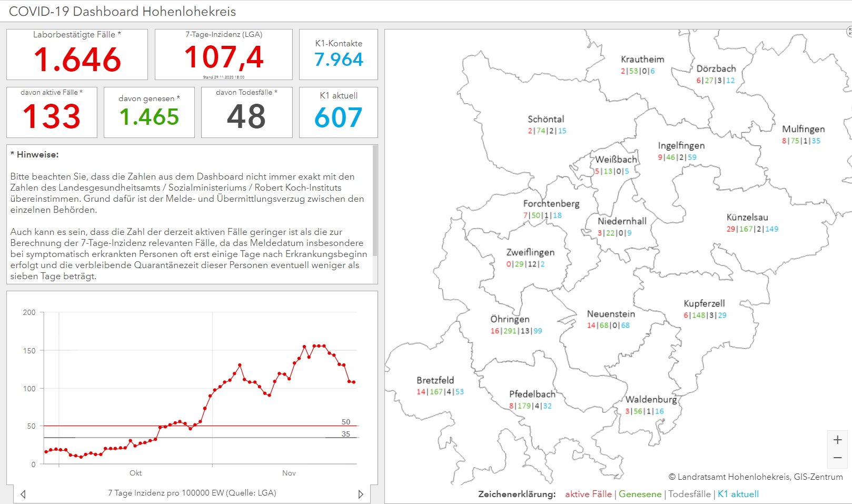Image resolution: width=852 pixels, height=504 pixels.
Task: Click the davon genesen 1.465 tile
Action: [149, 112]
